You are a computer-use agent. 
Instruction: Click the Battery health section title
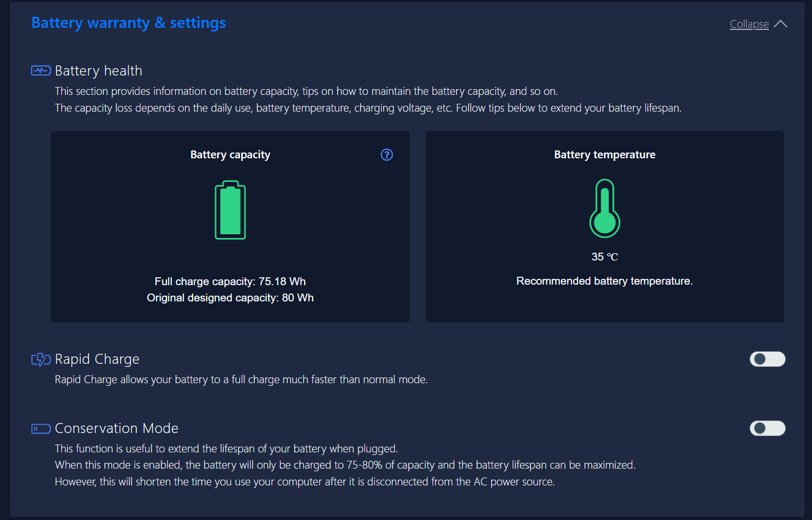(99, 71)
